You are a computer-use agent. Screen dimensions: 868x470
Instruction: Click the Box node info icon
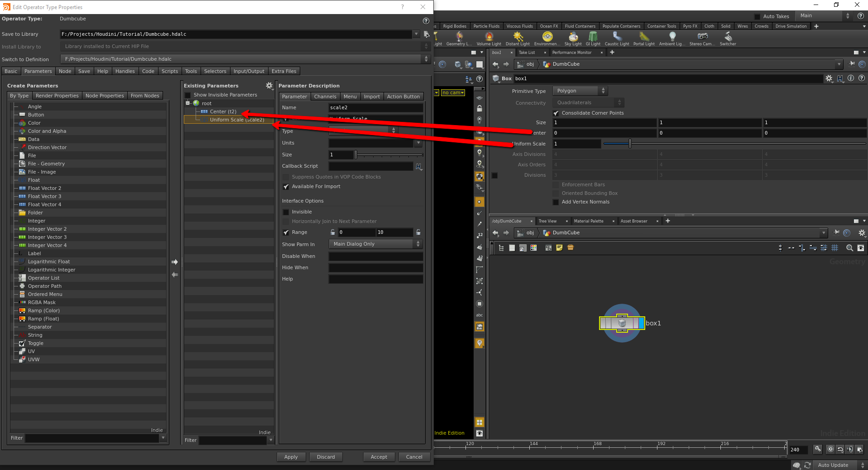[851, 78]
